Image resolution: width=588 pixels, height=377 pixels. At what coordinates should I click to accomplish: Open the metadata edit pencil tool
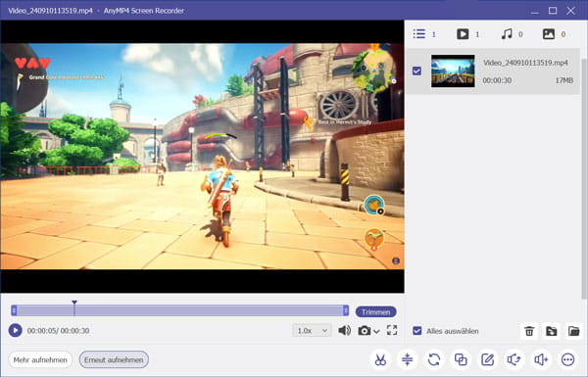[487, 359]
